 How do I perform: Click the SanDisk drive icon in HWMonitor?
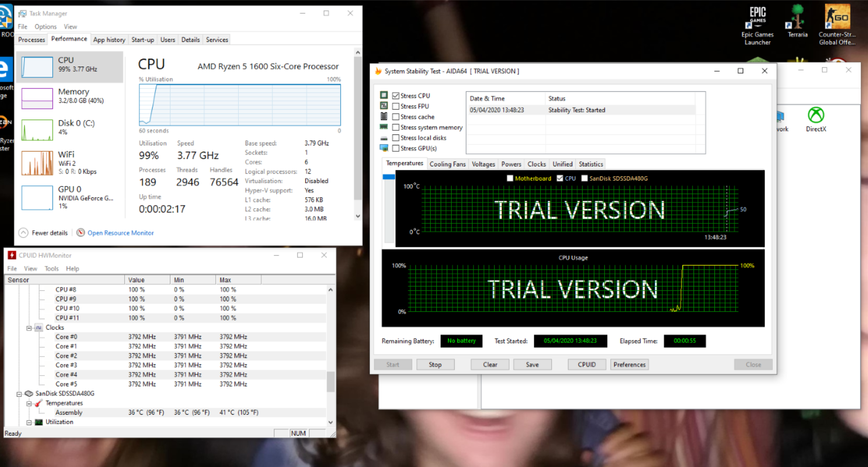coord(29,393)
